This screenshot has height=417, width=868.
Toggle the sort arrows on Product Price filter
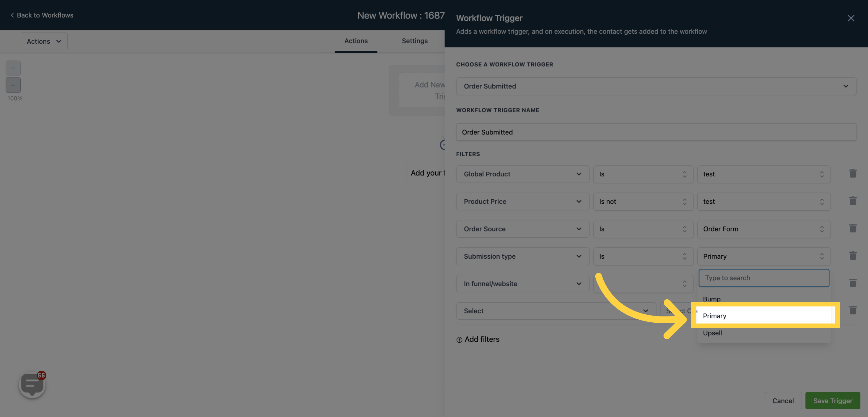685,201
